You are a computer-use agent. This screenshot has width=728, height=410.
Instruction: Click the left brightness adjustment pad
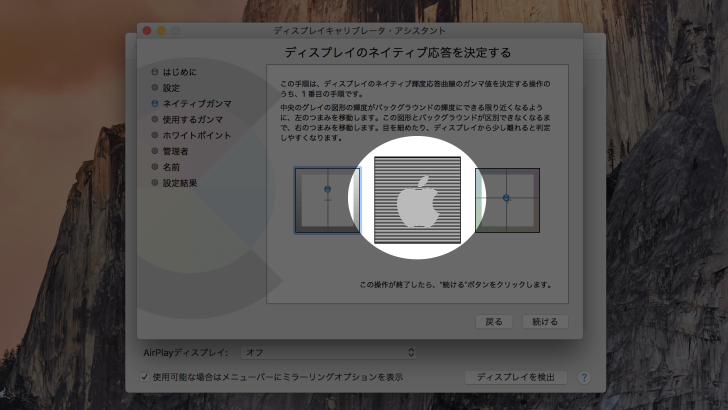(x=327, y=200)
